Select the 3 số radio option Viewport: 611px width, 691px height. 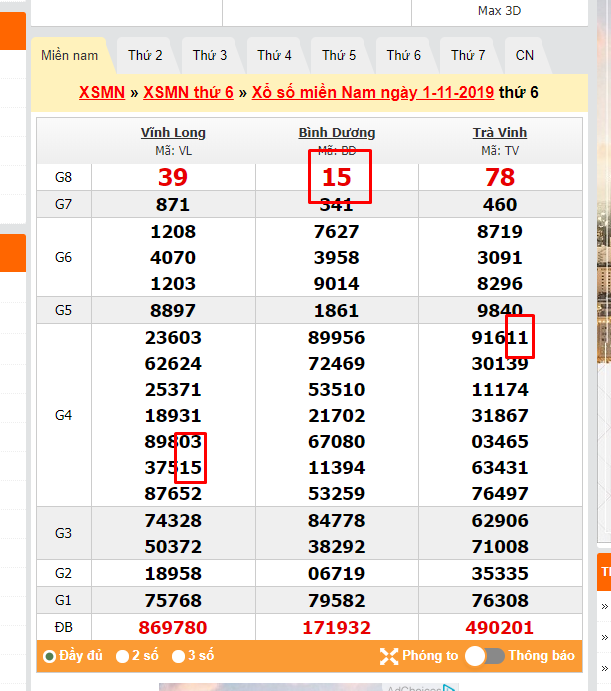(x=179, y=656)
